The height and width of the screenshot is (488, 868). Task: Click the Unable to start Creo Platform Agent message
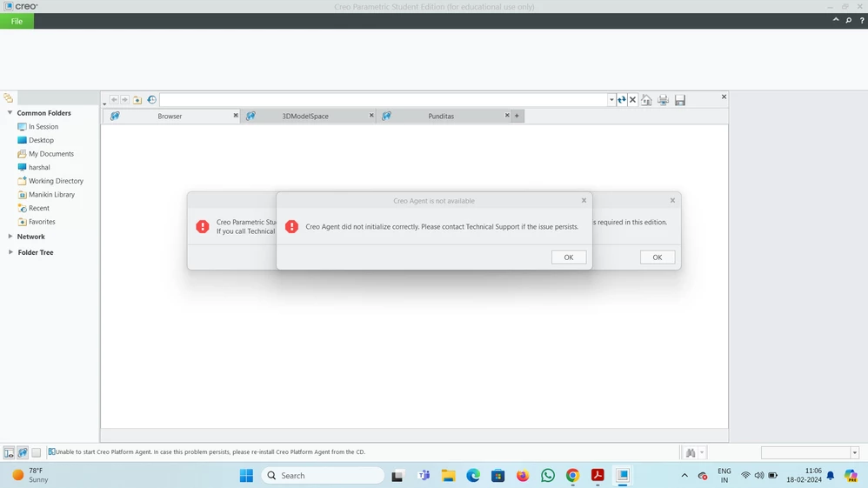tap(210, 452)
